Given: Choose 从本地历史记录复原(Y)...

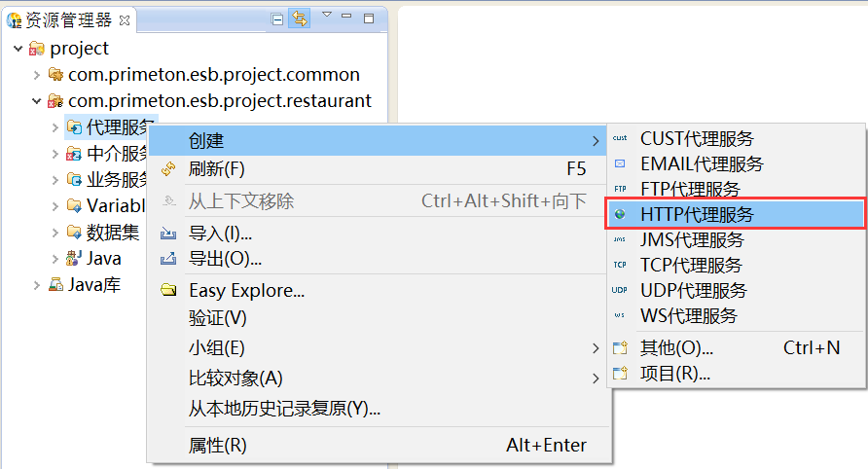Looking at the screenshot, I should coord(379,409).
